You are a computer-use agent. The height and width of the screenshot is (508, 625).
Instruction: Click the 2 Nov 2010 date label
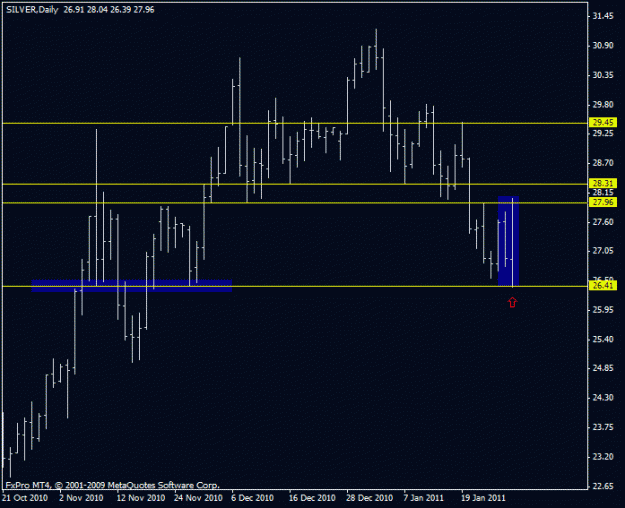pyautogui.click(x=81, y=498)
